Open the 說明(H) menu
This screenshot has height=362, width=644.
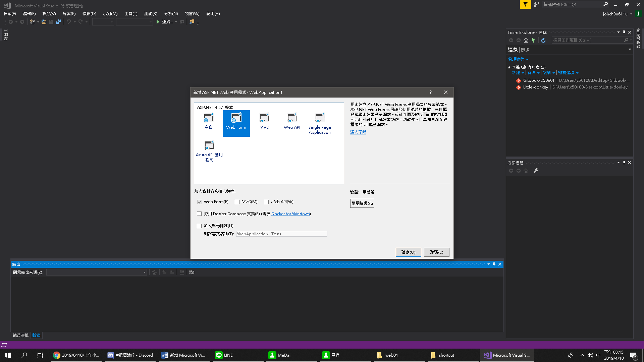point(213,14)
